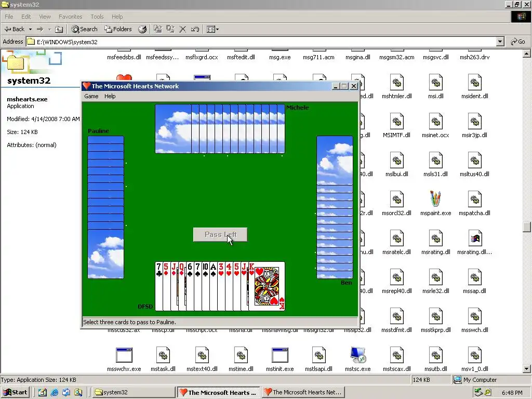Select the Jack of hearts card
Viewport: 532px width, 399px height.
(245, 286)
